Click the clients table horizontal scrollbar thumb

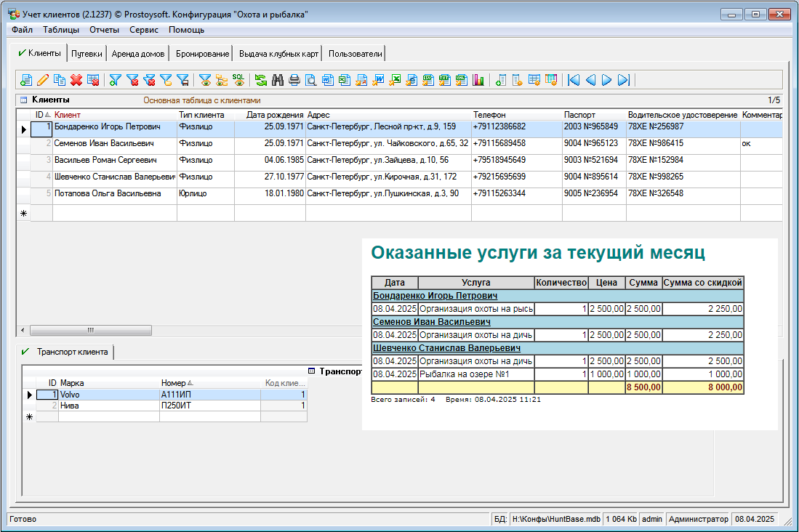(91, 330)
